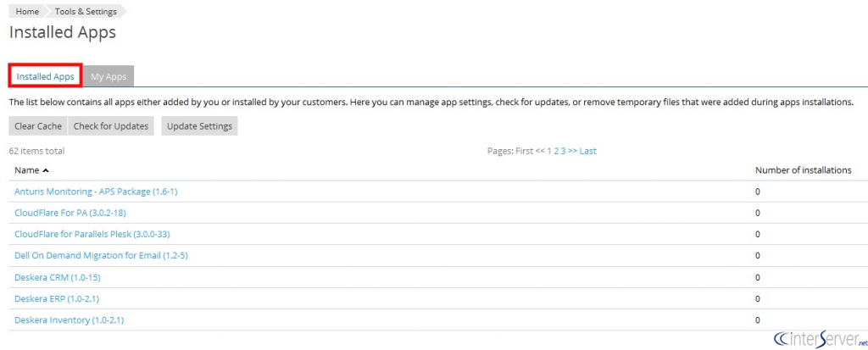Viewport: 868px width, 350px height.
Task: Click the installations count for Deskera ERP
Action: click(758, 298)
